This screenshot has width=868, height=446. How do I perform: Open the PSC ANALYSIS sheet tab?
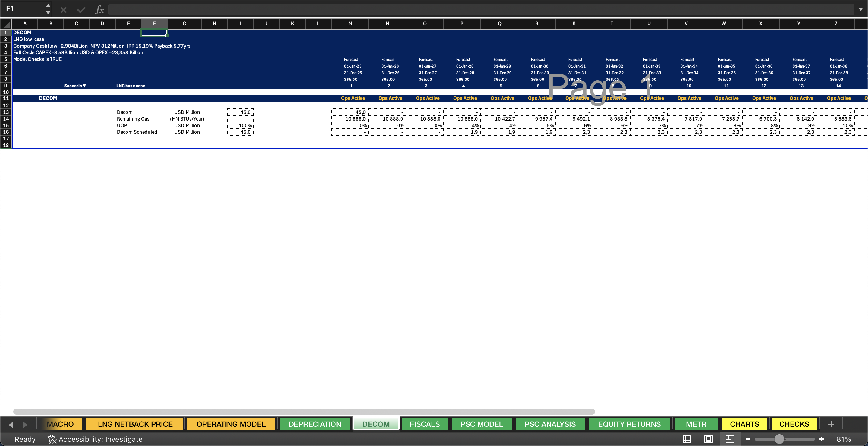[550, 424]
